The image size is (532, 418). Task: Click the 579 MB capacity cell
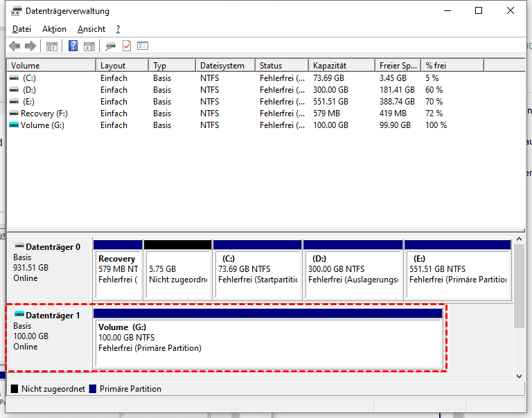point(326,113)
